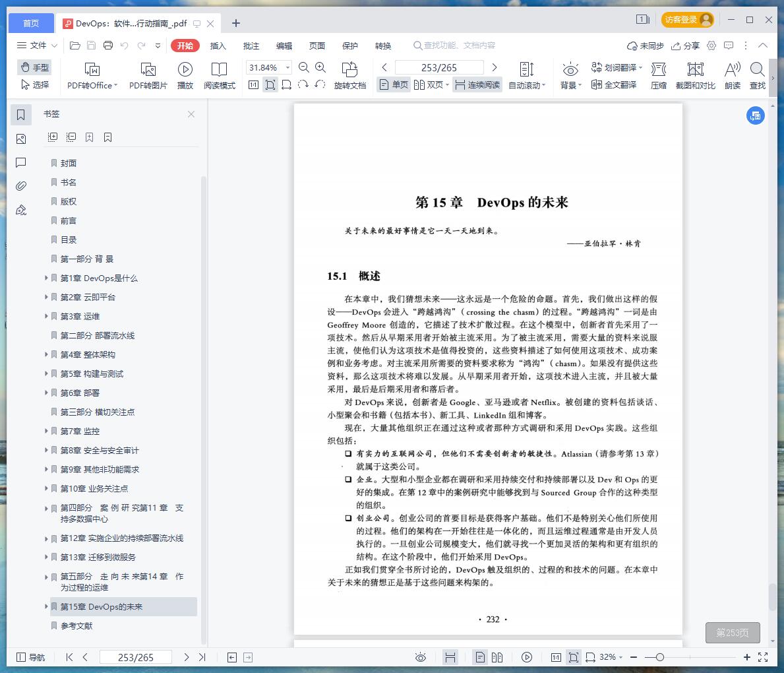Click full text translation

coord(613,84)
